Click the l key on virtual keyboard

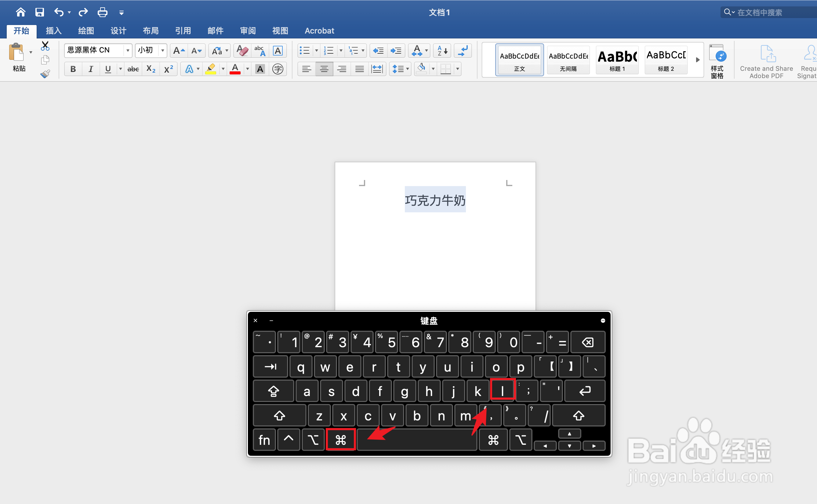pos(503,391)
